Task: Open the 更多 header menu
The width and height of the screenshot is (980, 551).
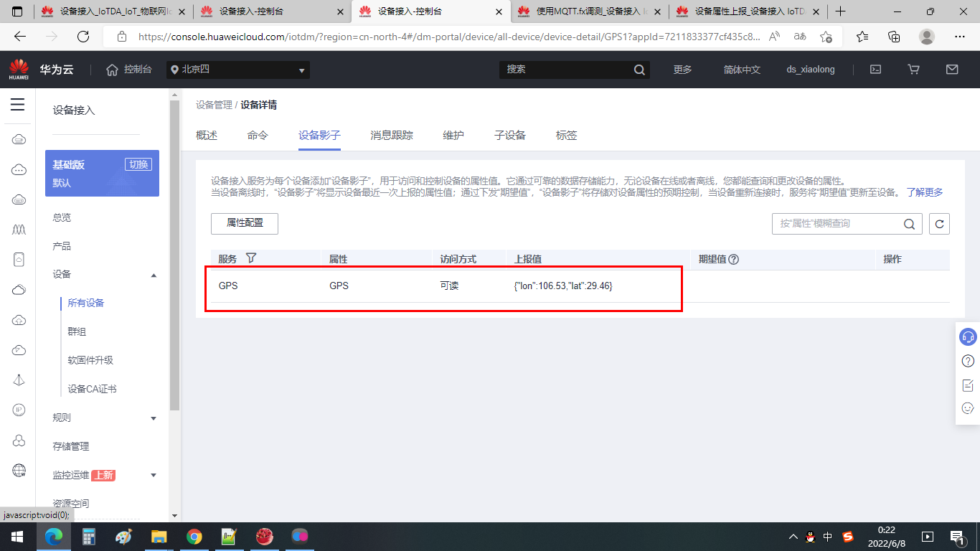Action: [x=682, y=70]
